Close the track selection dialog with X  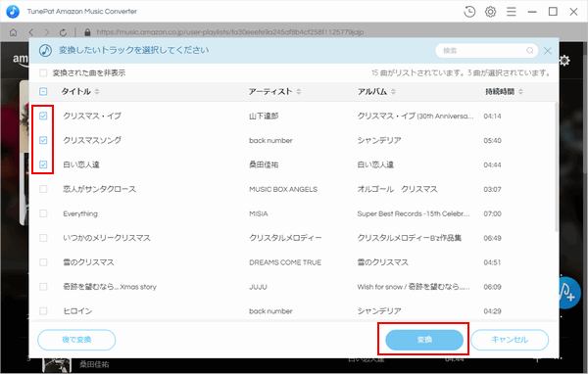pos(548,51)
